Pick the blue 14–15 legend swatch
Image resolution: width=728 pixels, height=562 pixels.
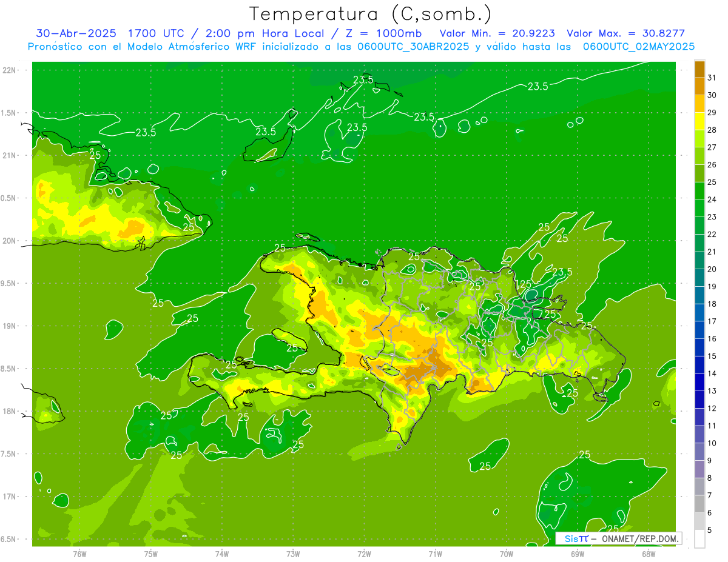[x=699, y=366]
